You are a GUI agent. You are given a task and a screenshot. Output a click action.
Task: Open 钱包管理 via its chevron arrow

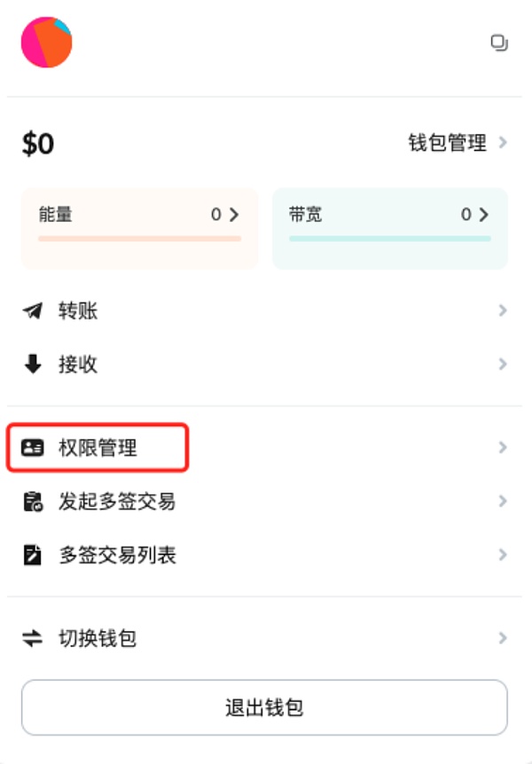pos(503,142)
